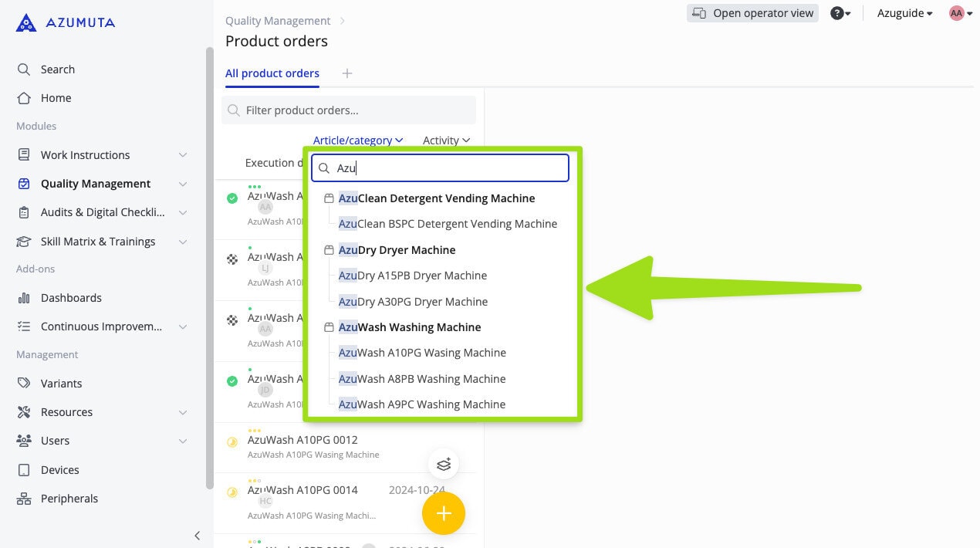Select AzuDry A15PB Dryer Machine
Image resolution: width=980 pixels, height=548 pixels.
coord(413,276)
